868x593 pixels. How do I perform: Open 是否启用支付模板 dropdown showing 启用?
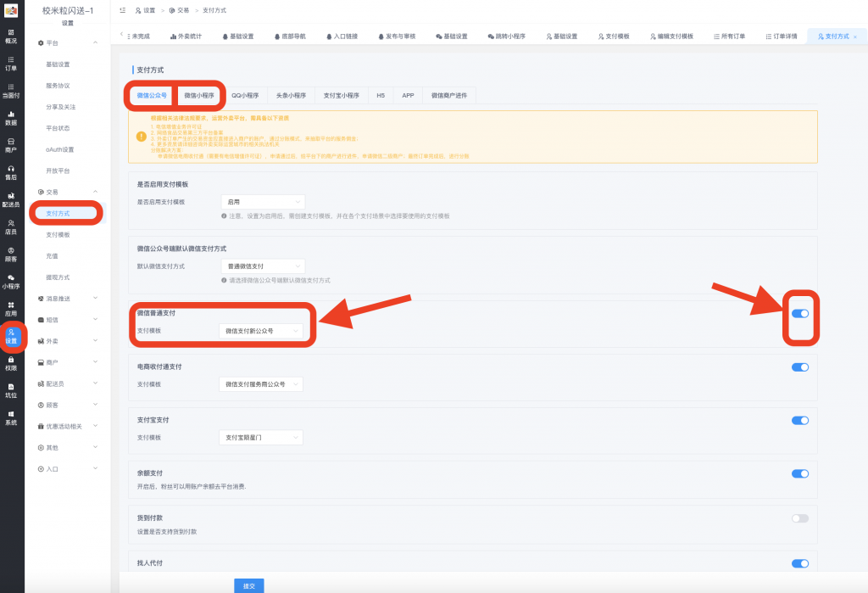pyautogui.click(x=261, y=202)
